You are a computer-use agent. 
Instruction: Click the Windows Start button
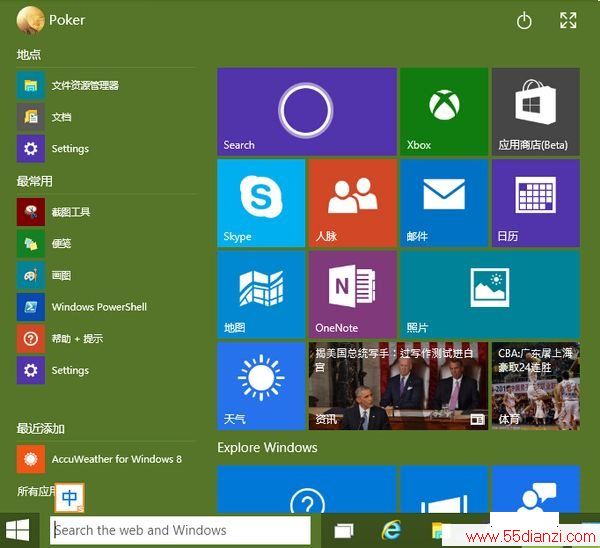coord(18,530)
